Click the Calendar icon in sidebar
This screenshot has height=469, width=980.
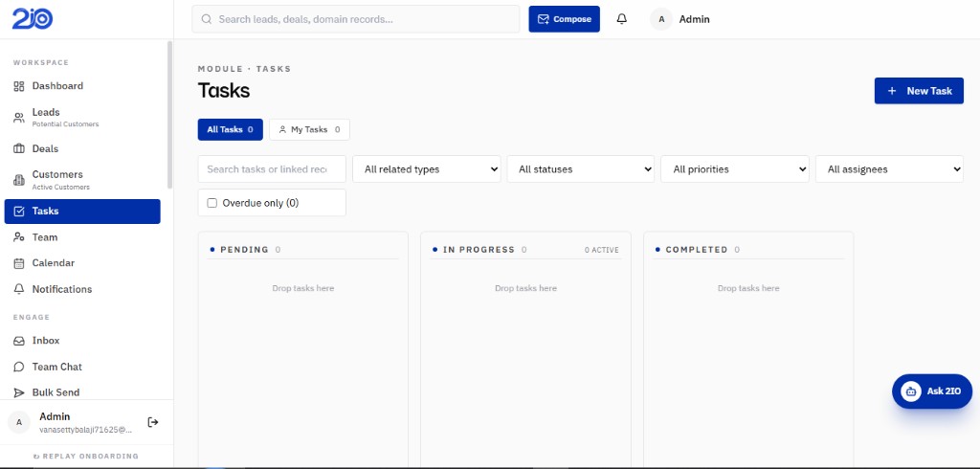coord(19,263)
